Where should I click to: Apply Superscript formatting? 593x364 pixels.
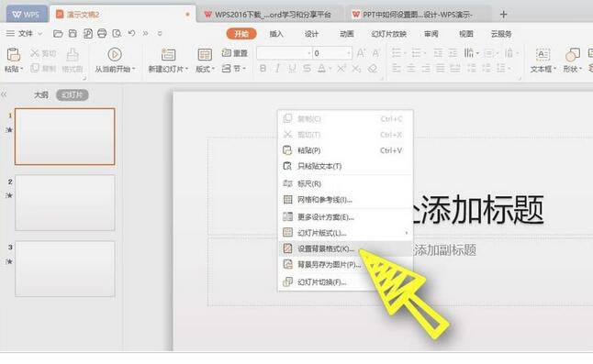click(341, 69)
